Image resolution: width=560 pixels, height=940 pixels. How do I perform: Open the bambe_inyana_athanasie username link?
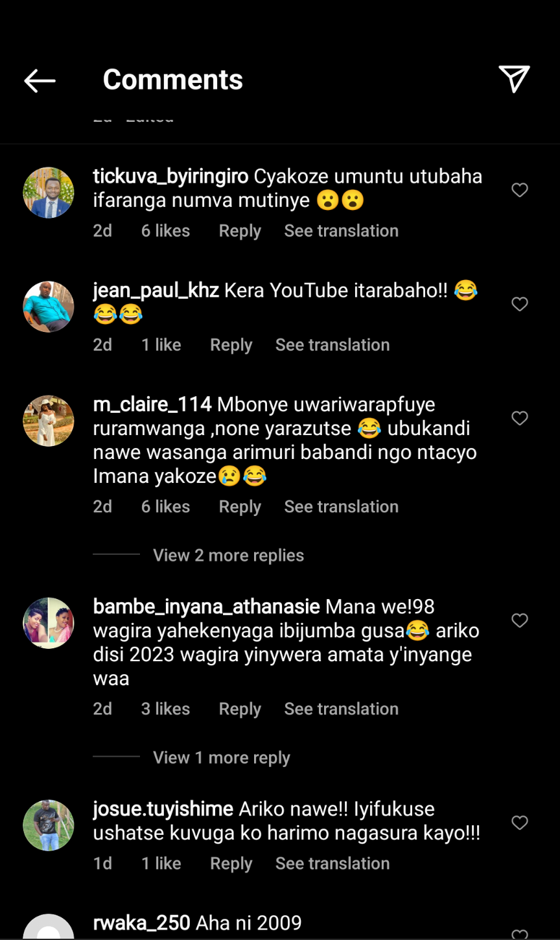click(206, 607)
